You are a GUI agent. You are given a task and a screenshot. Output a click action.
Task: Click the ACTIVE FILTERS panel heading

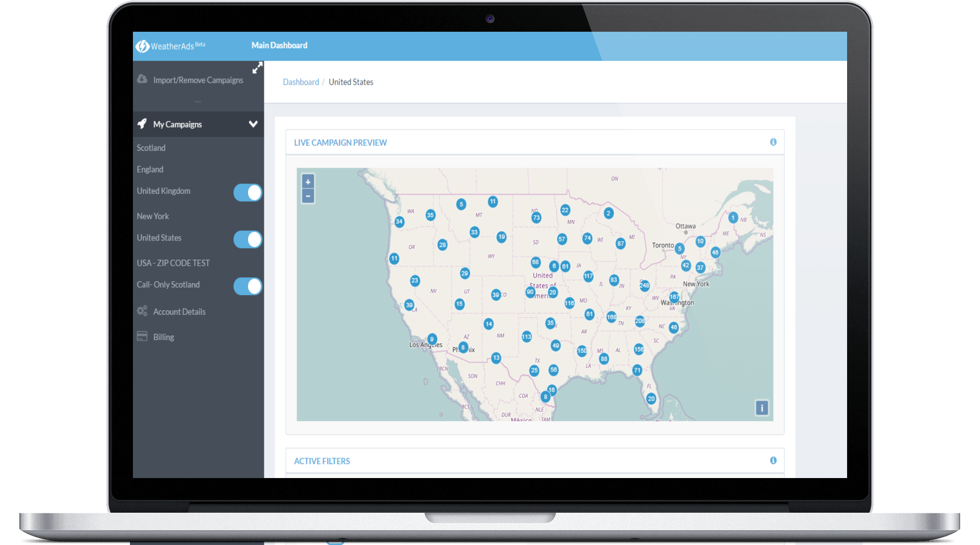click(x=322, y=461)
